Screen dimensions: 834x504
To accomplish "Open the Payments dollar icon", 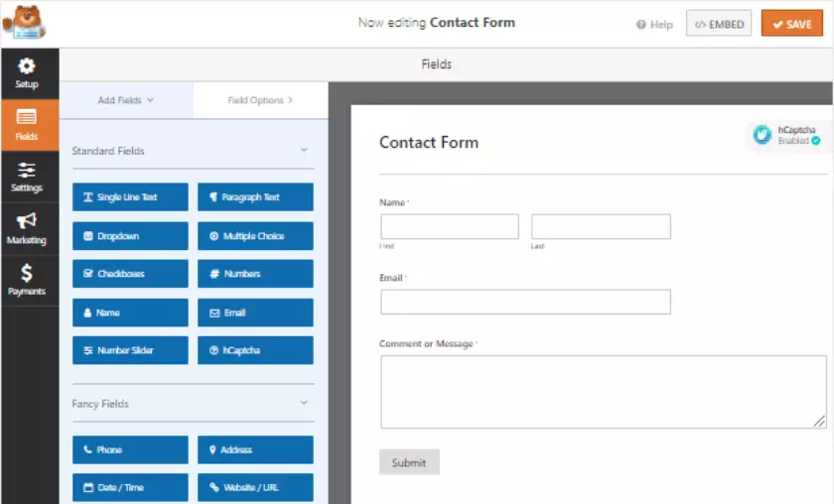I will click(x=27, y=273).
